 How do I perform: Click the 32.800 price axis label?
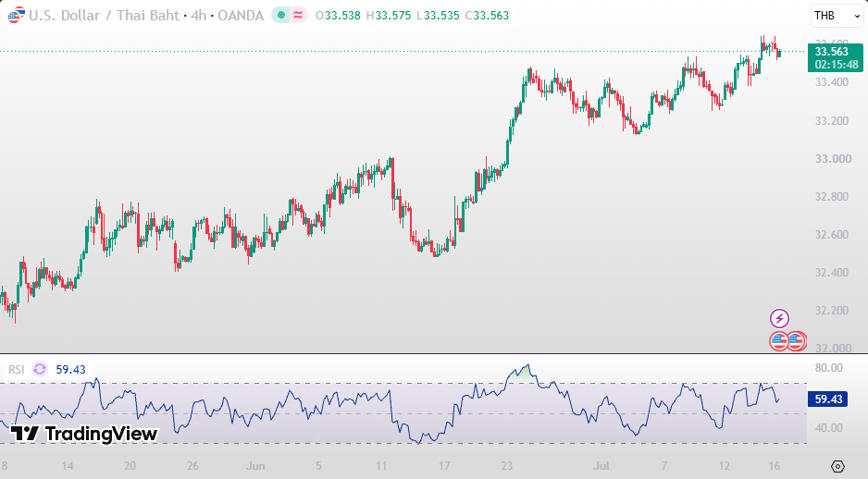[x=832, y=196]
